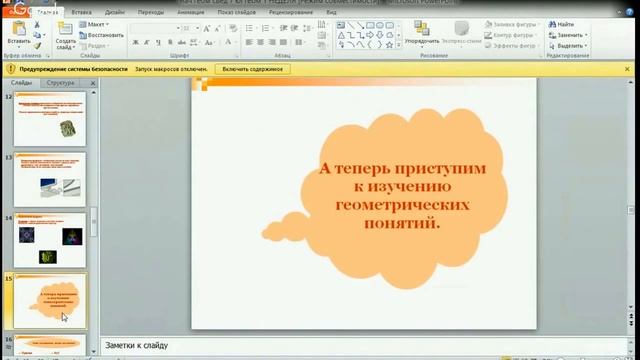Click the Cut scissors icon
The width and height of the screenshot is (640, 360).
[x=37, y=25]
